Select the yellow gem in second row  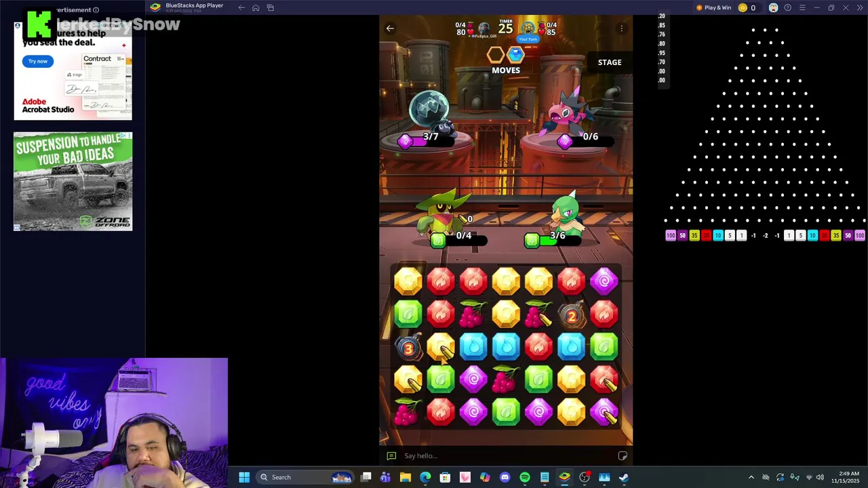pyautogui.click(x=506, y=314)
